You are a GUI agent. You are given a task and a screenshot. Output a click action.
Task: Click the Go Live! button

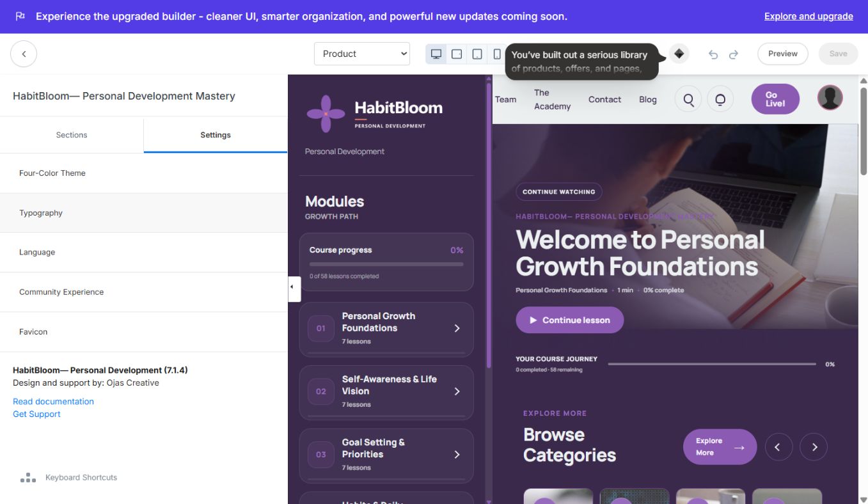[775, 99]
